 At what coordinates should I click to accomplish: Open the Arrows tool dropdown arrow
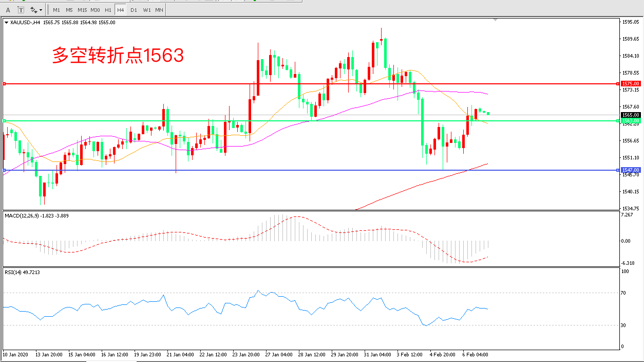(x=41, y=10)
